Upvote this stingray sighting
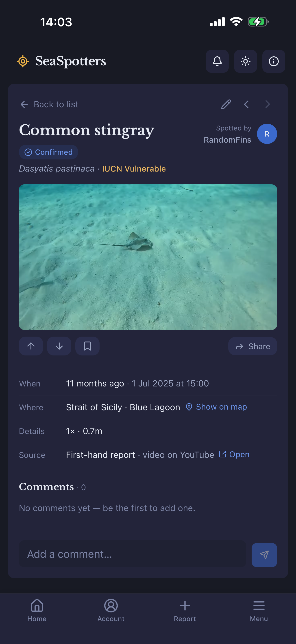 click(x=31, y=346)
